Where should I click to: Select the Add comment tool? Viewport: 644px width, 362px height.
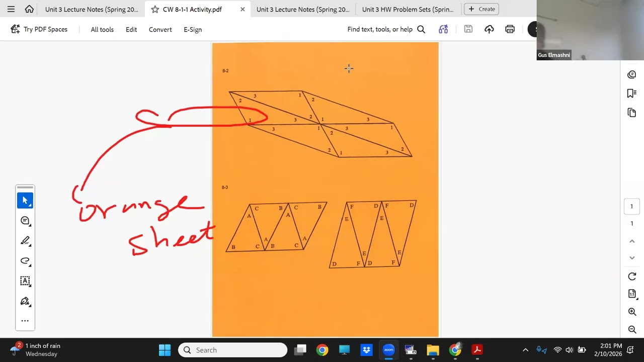coord(25,221)
